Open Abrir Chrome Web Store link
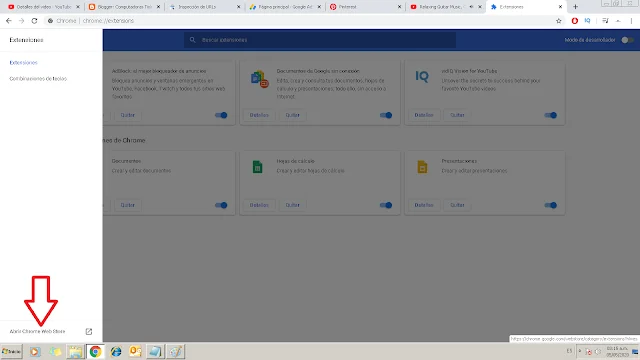 (37, 331)
